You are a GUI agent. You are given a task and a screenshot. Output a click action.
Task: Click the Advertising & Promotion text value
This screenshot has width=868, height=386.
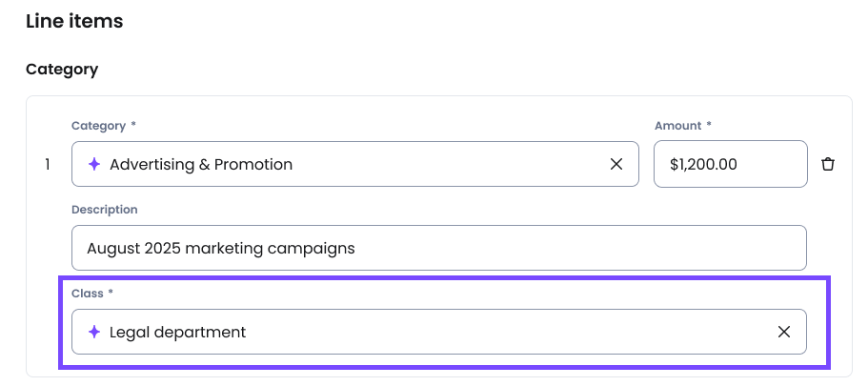click(x=201, y=164)
